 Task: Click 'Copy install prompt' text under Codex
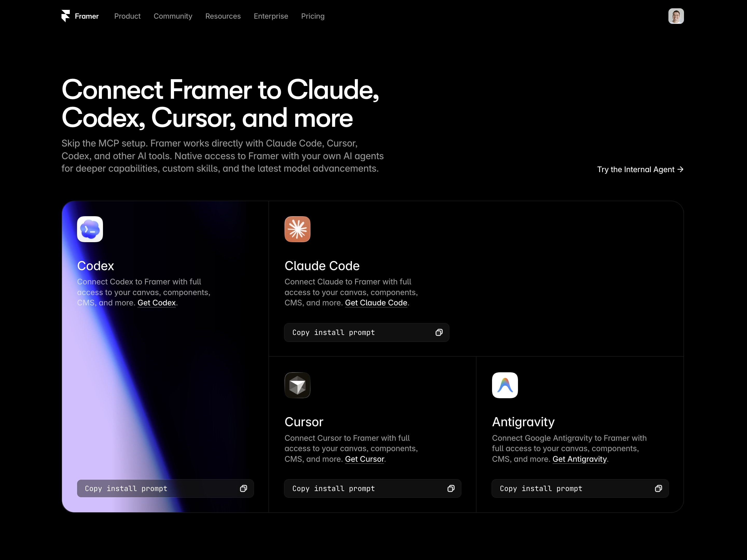tap(126, 488)
